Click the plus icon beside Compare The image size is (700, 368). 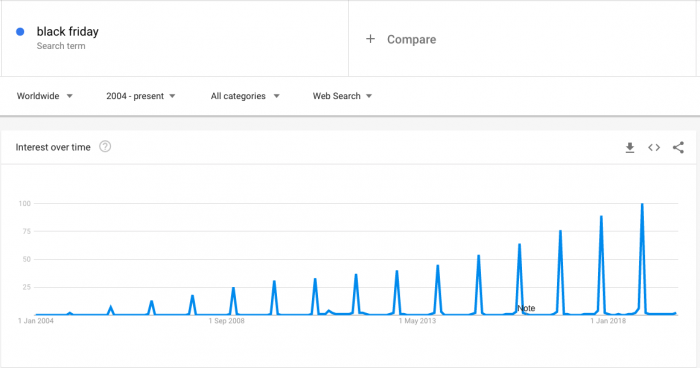(x=370, y=39)
